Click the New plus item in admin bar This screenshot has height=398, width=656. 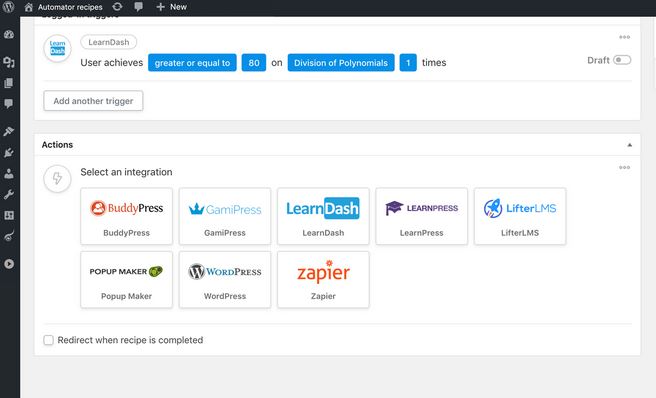[x=171, y=7]
